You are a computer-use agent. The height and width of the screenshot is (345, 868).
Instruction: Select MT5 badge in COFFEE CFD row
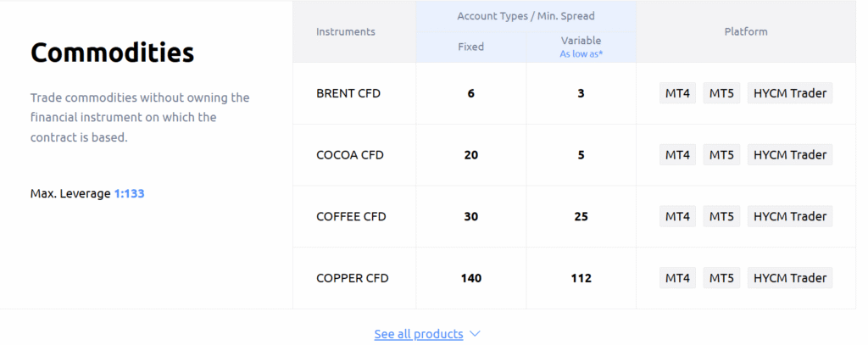click(721, 216)
